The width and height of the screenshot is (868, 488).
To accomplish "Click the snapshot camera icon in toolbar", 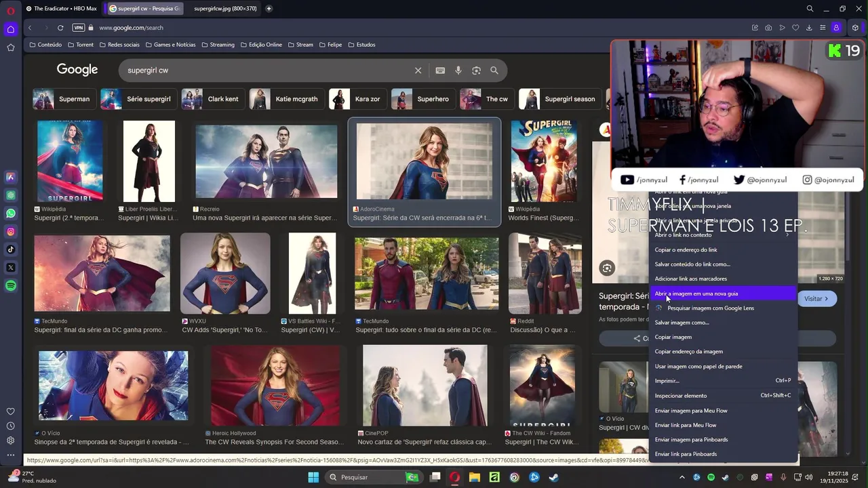I will click(x=768, y=28).
